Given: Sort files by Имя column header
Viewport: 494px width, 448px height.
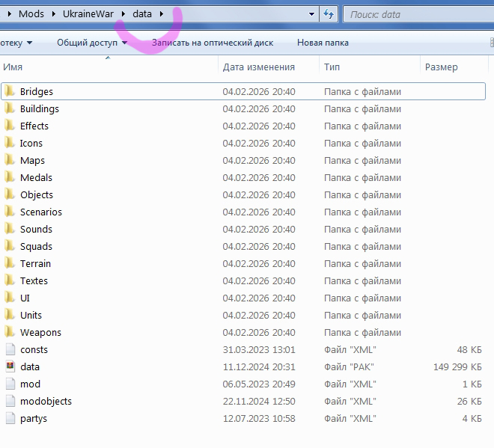Looking at the screenshot, I should coord(13,67).
